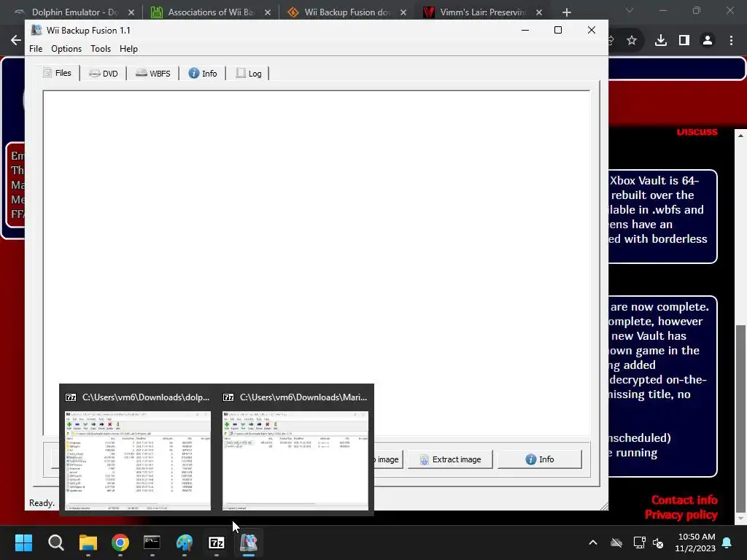This screenshot has width=747, height=560.
Task: Open the Options menu
Action: [x=66, y=49]
